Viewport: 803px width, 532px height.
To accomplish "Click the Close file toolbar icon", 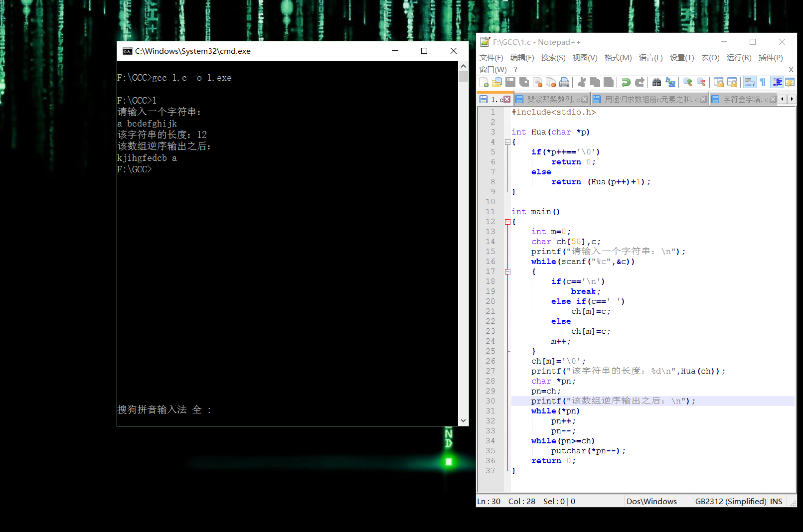I will tap(537, 83).
